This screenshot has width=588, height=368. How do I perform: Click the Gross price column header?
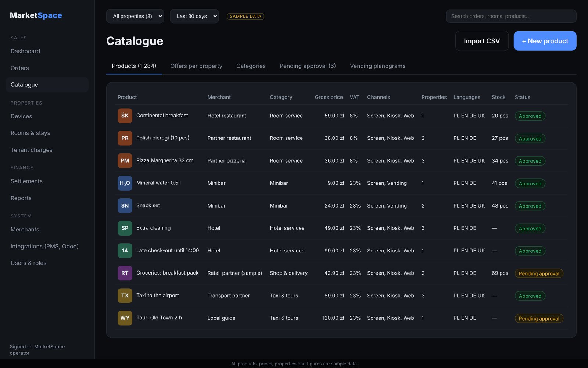click(329, 97)
